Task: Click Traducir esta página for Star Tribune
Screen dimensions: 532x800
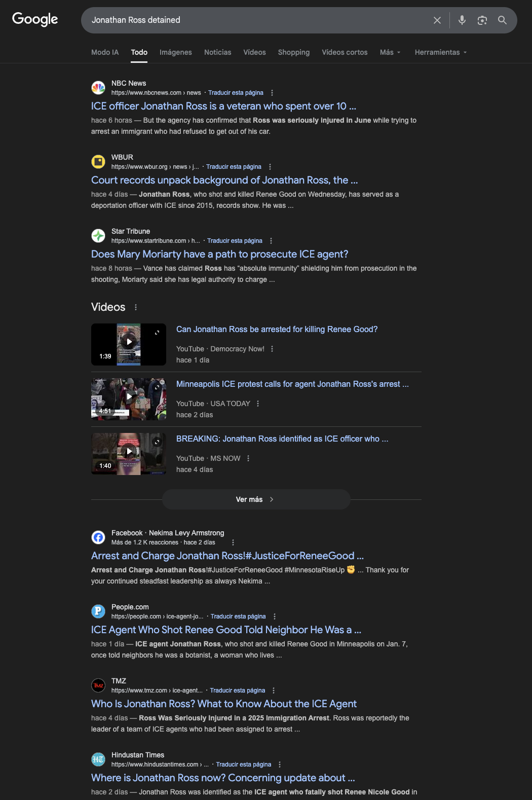Action: 235,241
